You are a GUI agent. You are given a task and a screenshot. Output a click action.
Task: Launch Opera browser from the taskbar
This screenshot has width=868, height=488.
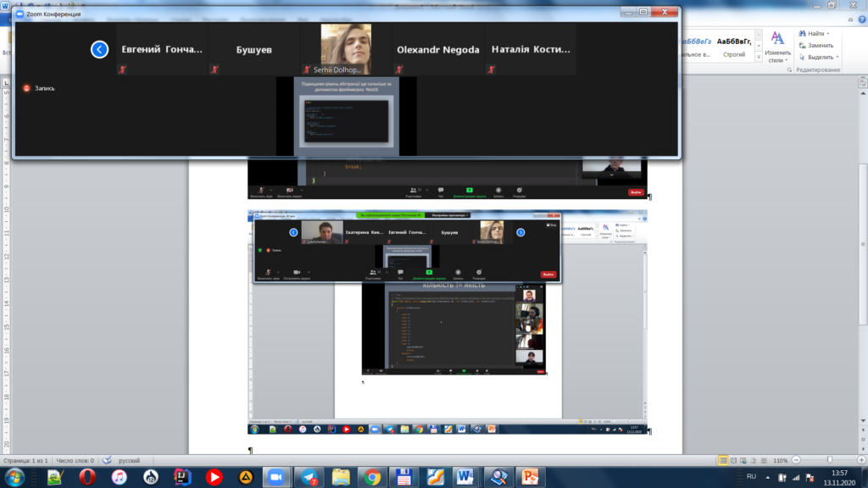87,477
